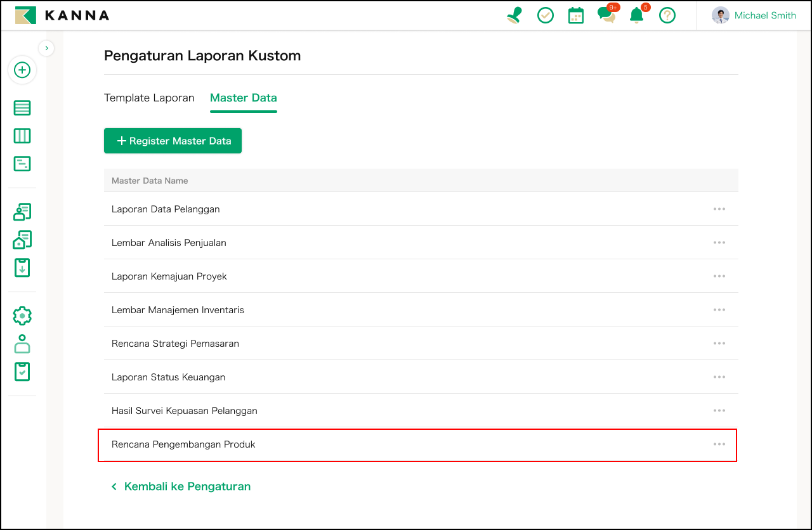
Task: Open chat messages with 9+ badge
Action: point(606,15)
